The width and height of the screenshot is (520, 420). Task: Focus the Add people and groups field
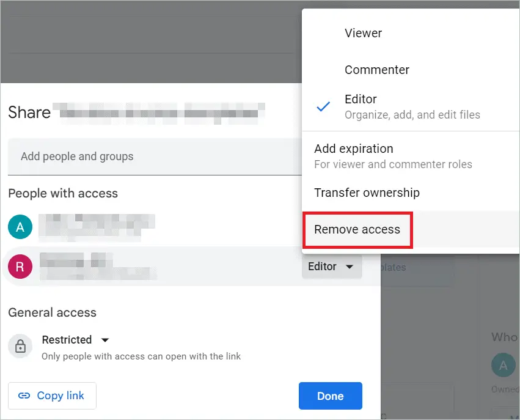coord(153,157)
